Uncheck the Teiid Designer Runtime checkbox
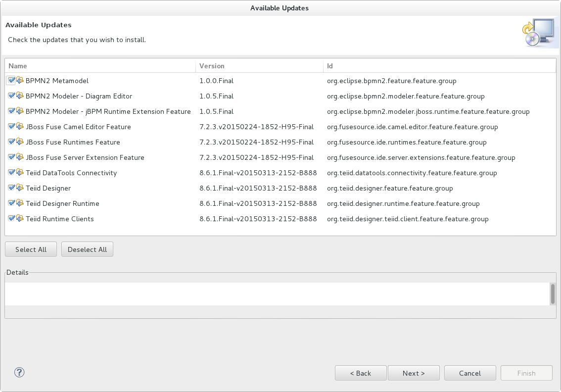The height and width of the screenshot is (392, 561). 11,203
